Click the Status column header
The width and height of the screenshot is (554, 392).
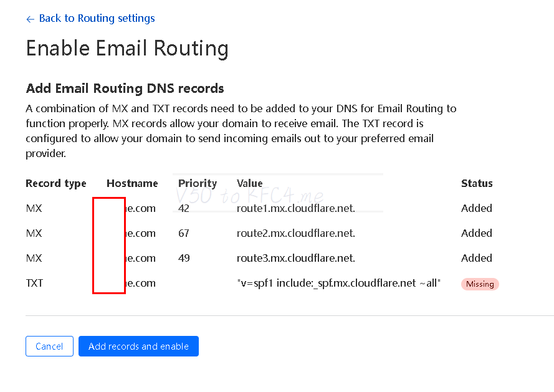477,183
